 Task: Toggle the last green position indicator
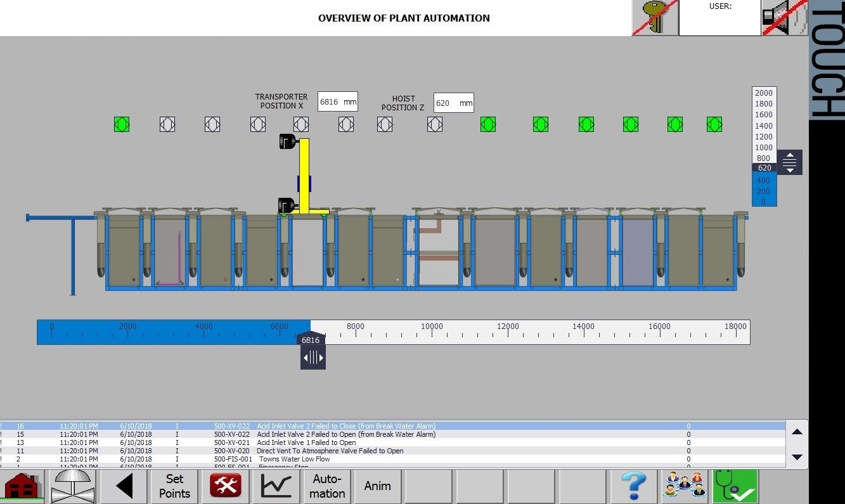tap(714, 124)
